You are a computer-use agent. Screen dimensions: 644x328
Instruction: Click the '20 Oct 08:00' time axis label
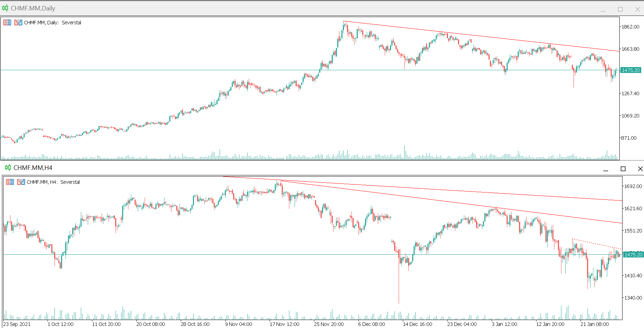(x=151, y=324)
